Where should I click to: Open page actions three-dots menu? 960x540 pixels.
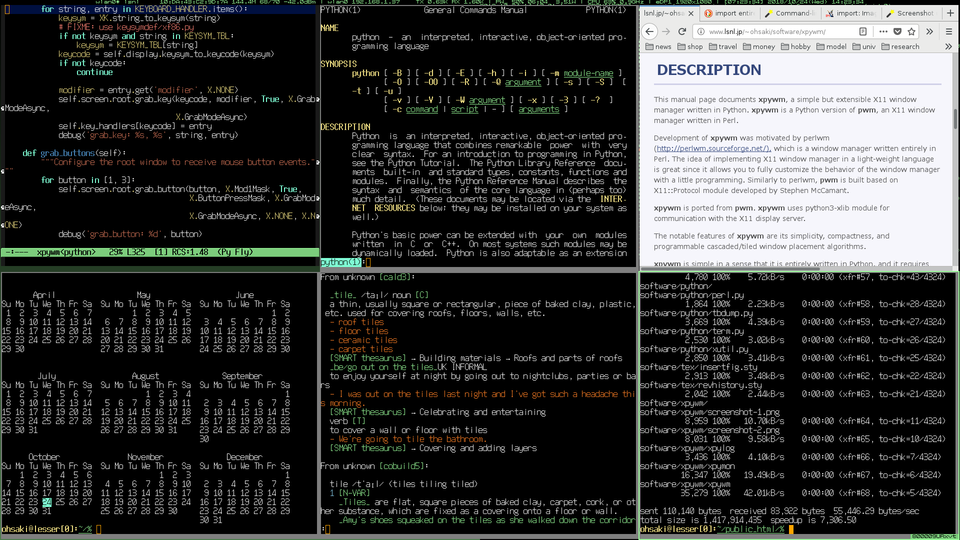pos(883,32)
